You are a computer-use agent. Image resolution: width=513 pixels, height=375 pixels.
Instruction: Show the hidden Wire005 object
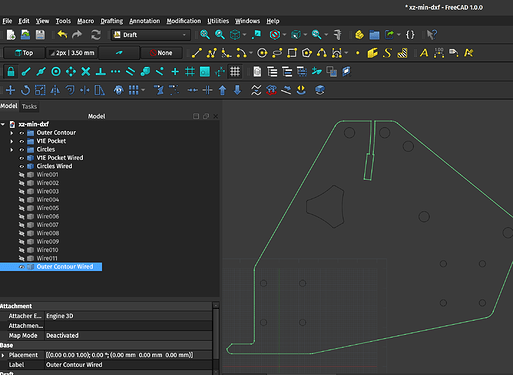click(22, 208)
